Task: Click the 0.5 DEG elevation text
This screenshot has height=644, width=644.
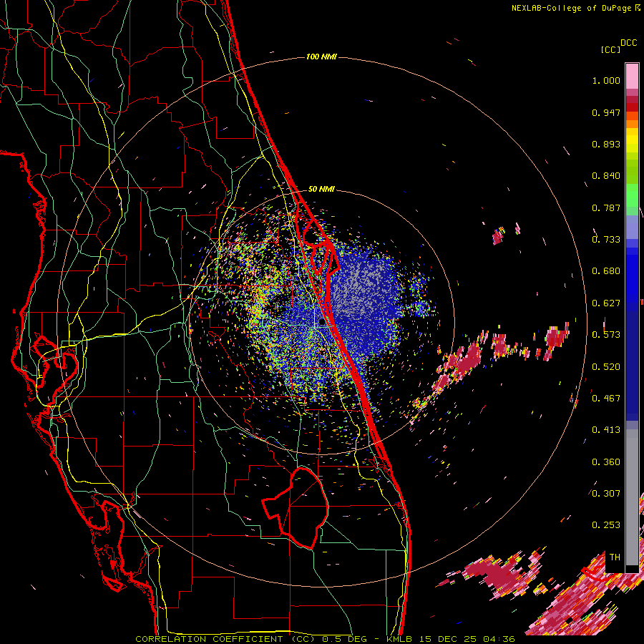Action: point(344,639)
